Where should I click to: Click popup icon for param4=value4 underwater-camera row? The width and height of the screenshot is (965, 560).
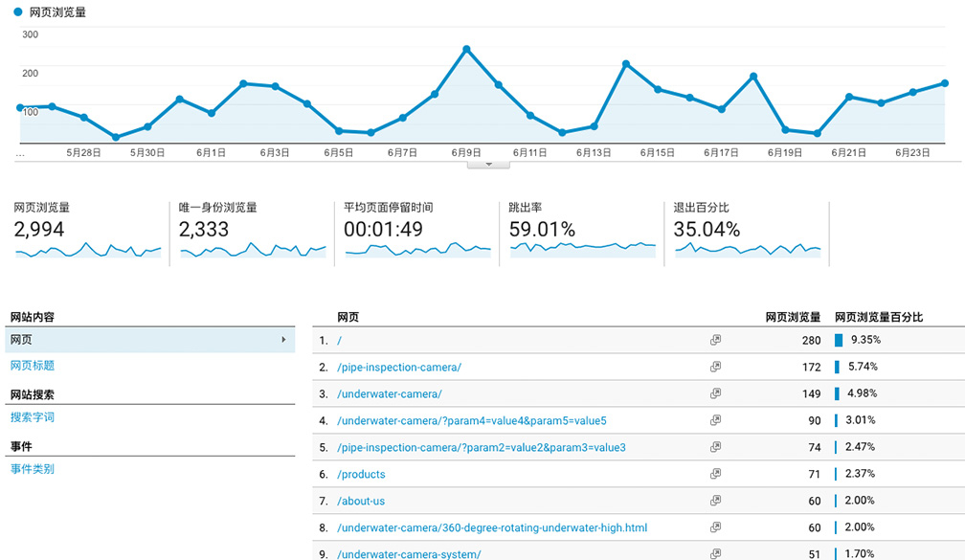pyautogui.click(x=715, y=420)
